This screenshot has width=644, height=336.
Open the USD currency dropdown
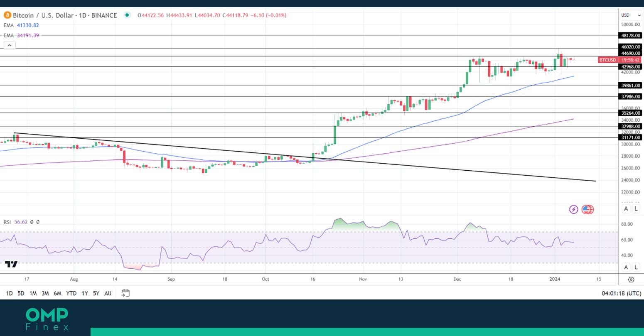pyautogui.click(x=631, y=15)
